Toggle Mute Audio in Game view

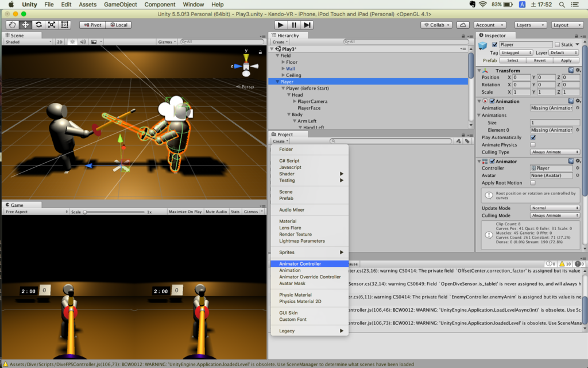[216, 212]
